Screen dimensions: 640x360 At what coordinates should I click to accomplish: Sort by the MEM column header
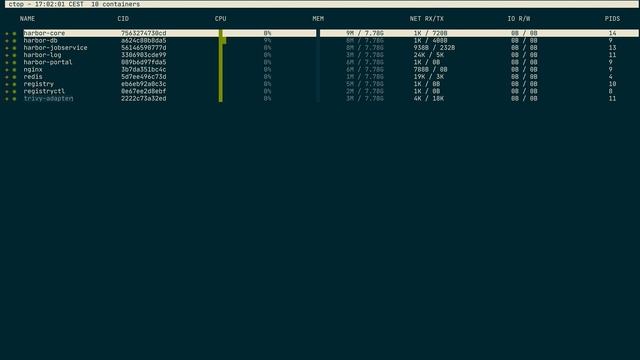tap(318, 19)
